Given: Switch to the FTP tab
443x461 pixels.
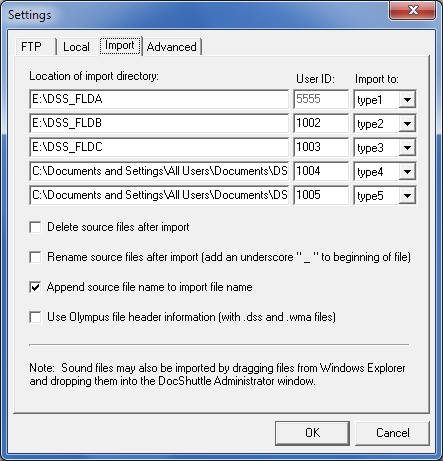Looking at the screenshot, I should [x=35, y=47].
